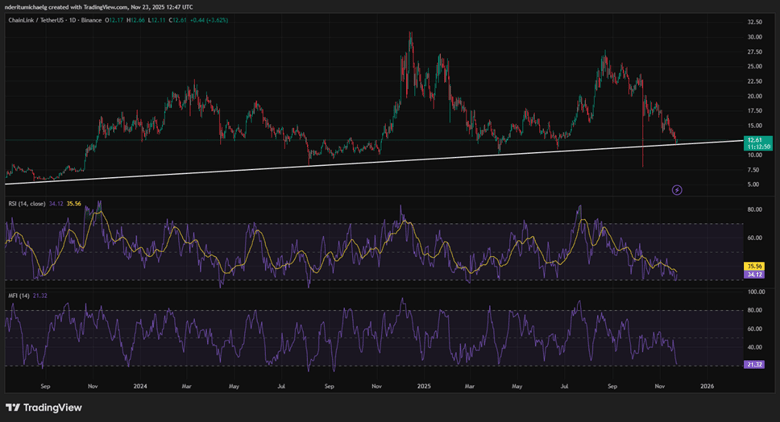The image size is (780, 422).
Task: Click the green horizontal price line
Action: click(x=373, y=140)
